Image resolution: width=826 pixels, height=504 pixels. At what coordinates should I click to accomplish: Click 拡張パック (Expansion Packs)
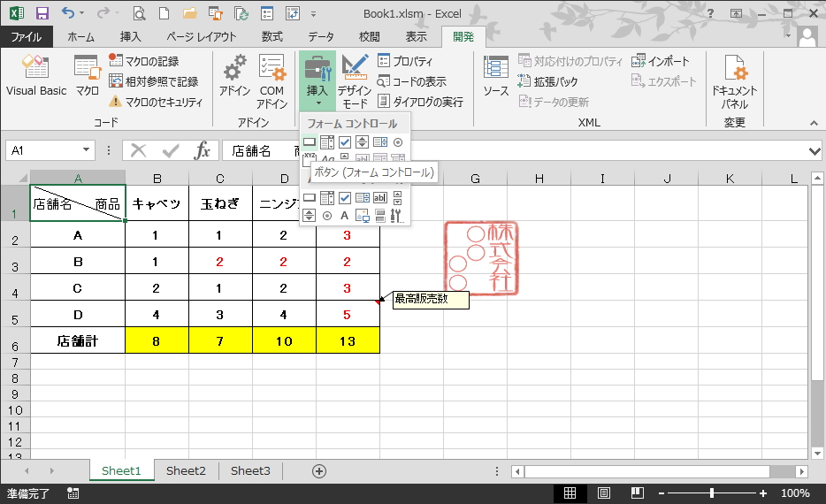tap(547, 81)
